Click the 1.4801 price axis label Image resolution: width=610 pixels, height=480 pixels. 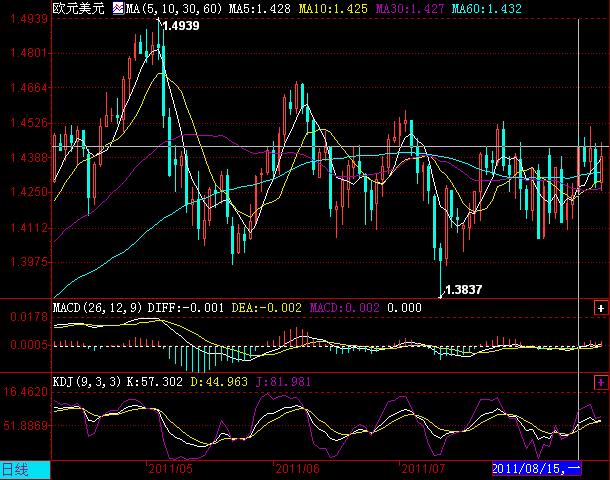[x=28, y=53]
